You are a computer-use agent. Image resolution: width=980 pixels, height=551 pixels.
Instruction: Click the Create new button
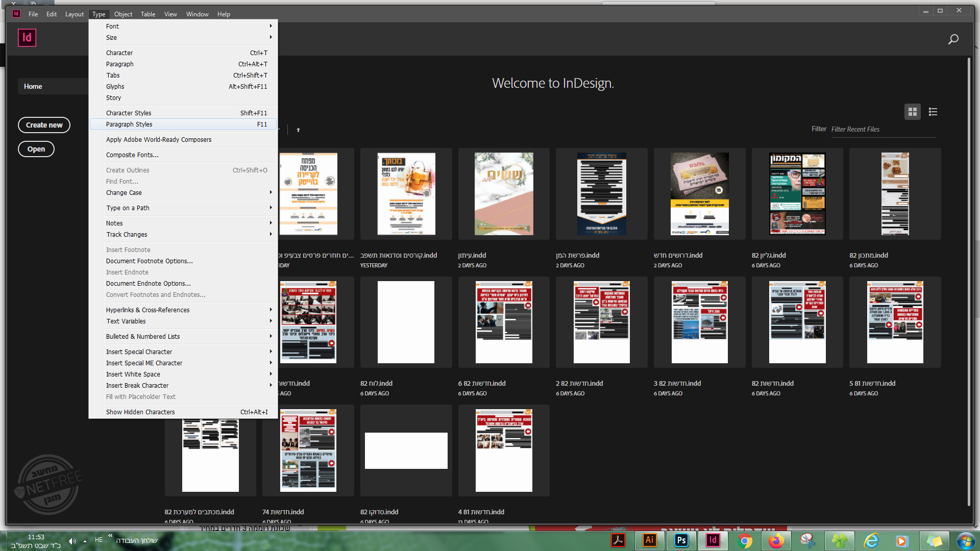point(44,125)
